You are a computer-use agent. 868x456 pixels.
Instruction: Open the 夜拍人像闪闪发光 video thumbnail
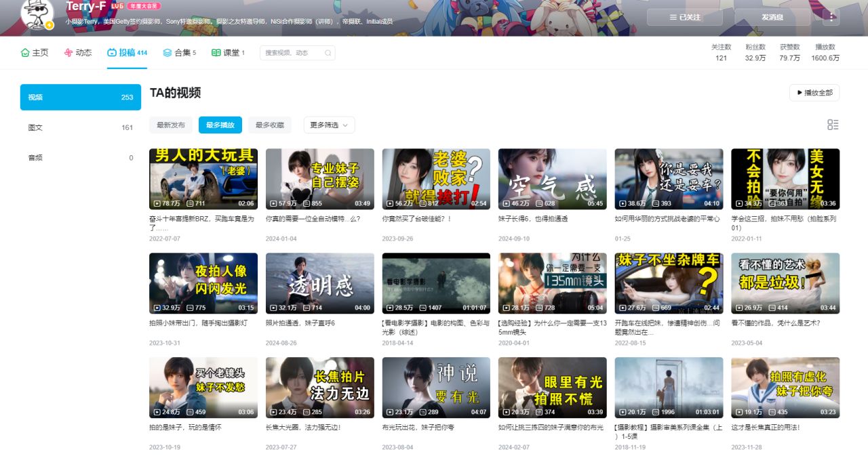point(203,283)
